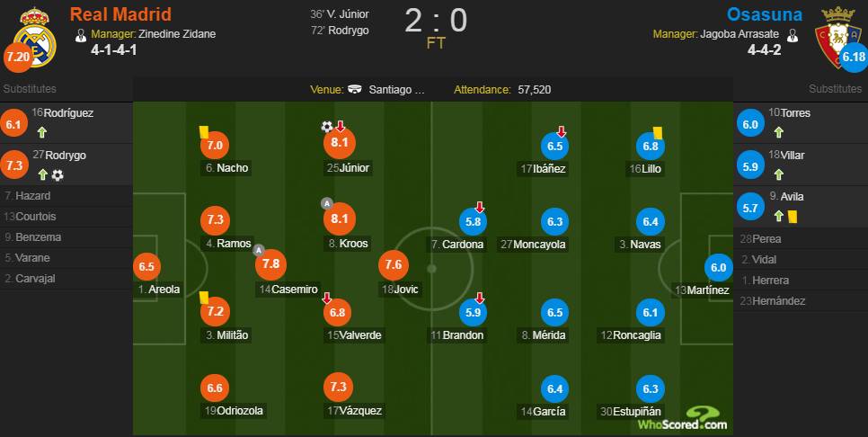Click the green sub-on arrow under Torres
Image resolution: width=868 pixels, height=437 pixels.
coord(778,133)
